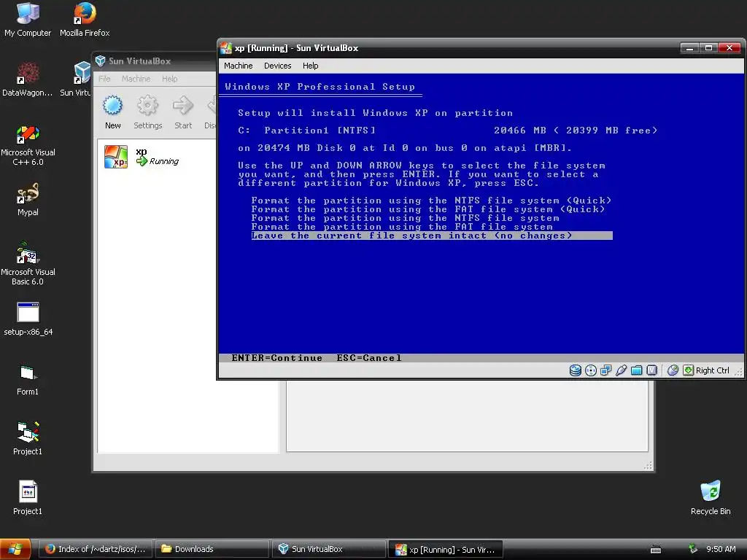Viewport: 747px width, 560px height.
Task: Switch to Firefox 'Index of /~dartz/isos' taskbar button
Action: coord(96,549)
